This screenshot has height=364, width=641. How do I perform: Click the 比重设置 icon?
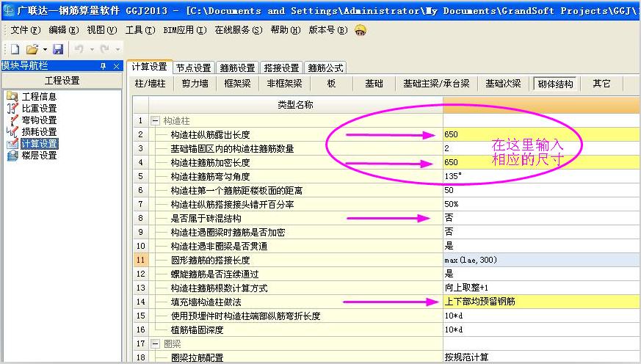pyautogui.click(x=12, y=109)
